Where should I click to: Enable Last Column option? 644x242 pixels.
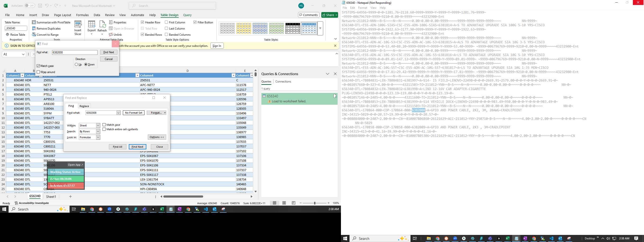[x=166, y=28]
